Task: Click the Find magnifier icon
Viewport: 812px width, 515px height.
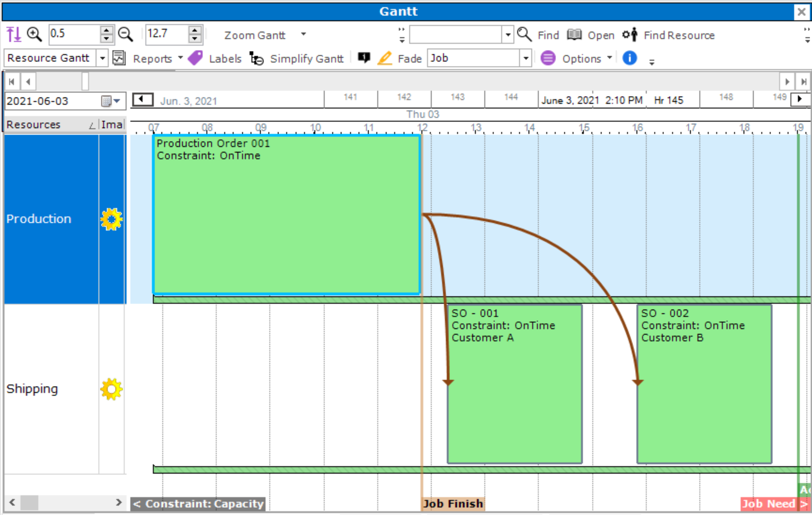Action: point(524,35)
